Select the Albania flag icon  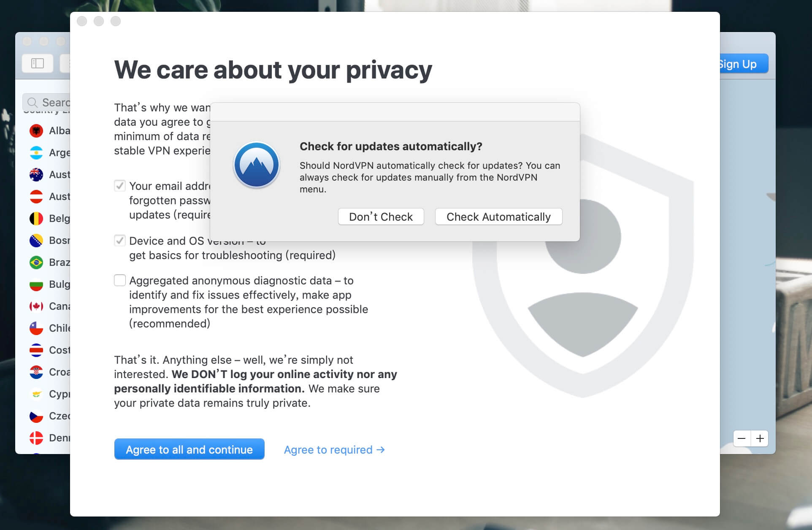36,131
